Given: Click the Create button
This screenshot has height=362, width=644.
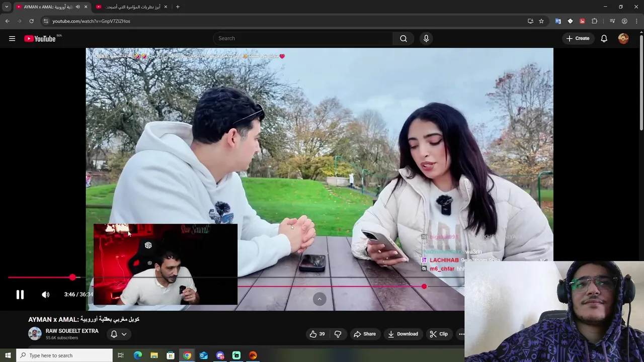Looking at the screenshot, I should 578,39.
